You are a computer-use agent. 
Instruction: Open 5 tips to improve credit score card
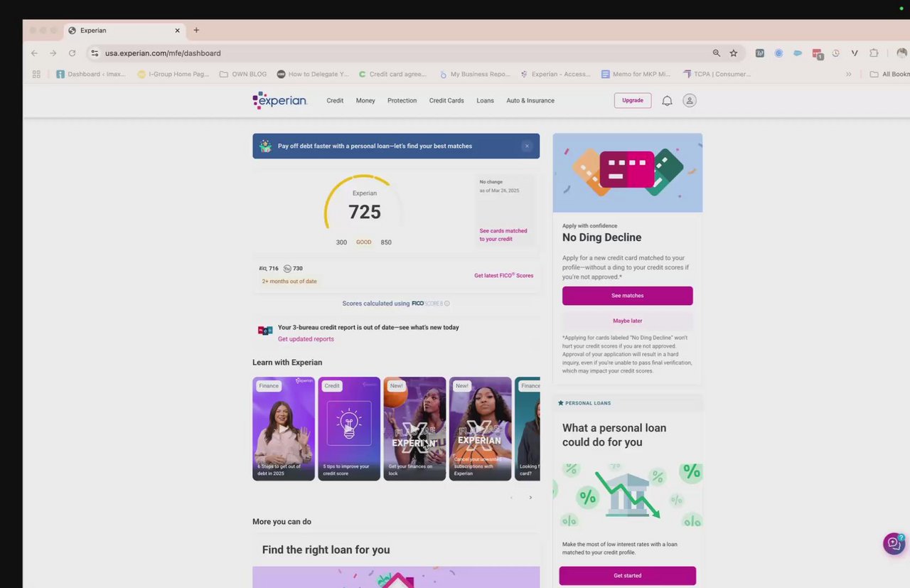pyautogui.click(x=349, y=429)
